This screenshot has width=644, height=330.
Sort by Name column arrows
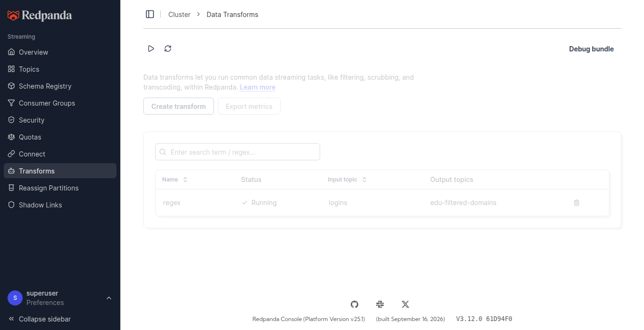[185, 180]
